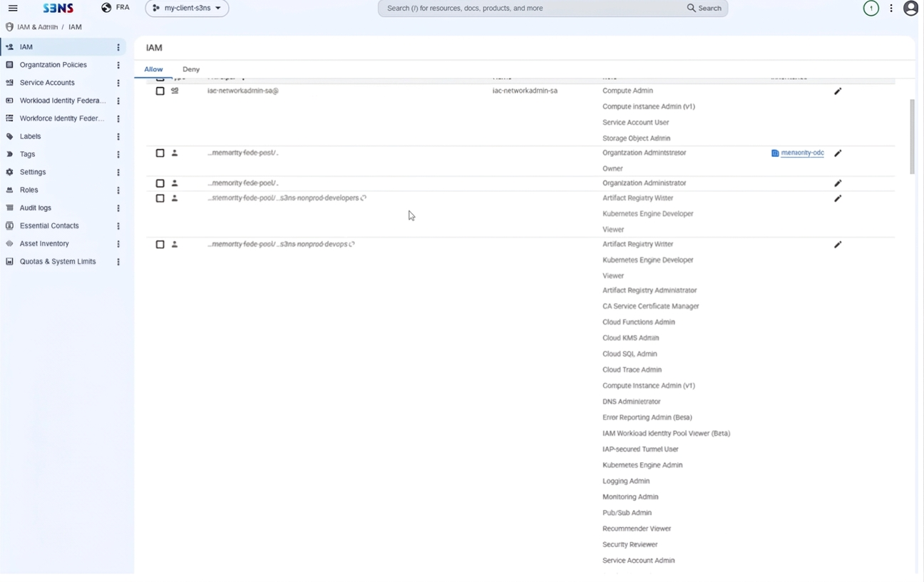Click IAM & Admin breadcrumb
Image resolution: width=924 pixels, height=582 pixels.
[37, 27]
